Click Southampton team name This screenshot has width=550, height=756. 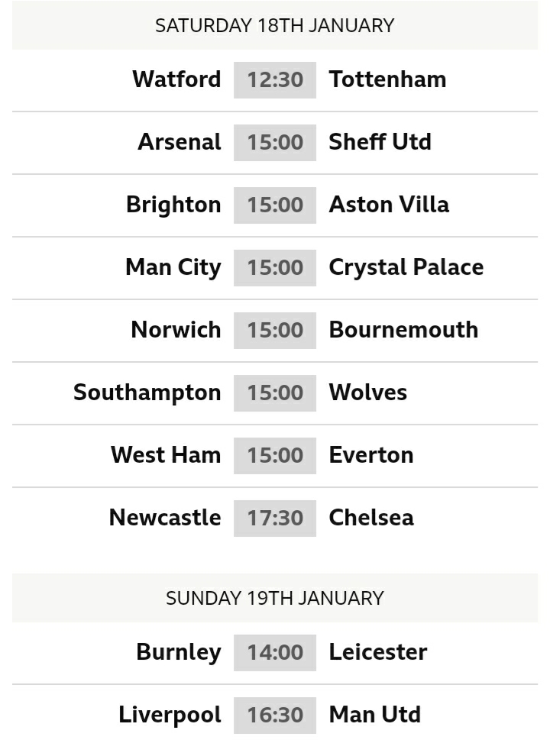pos(147,393)
